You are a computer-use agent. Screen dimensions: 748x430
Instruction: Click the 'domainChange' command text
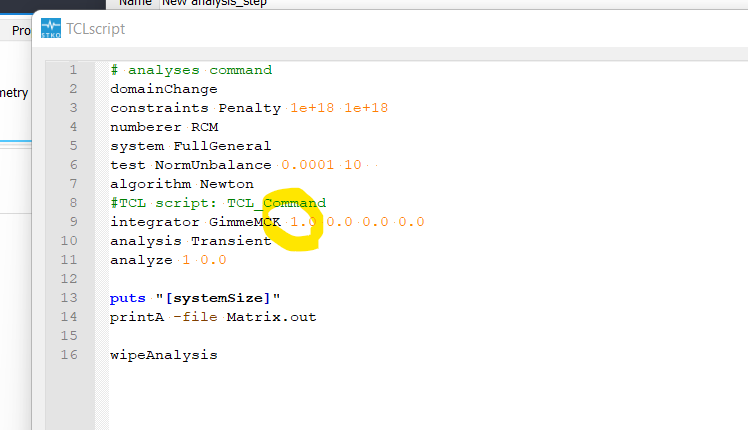pyautogui.click(x=164, y=89)
